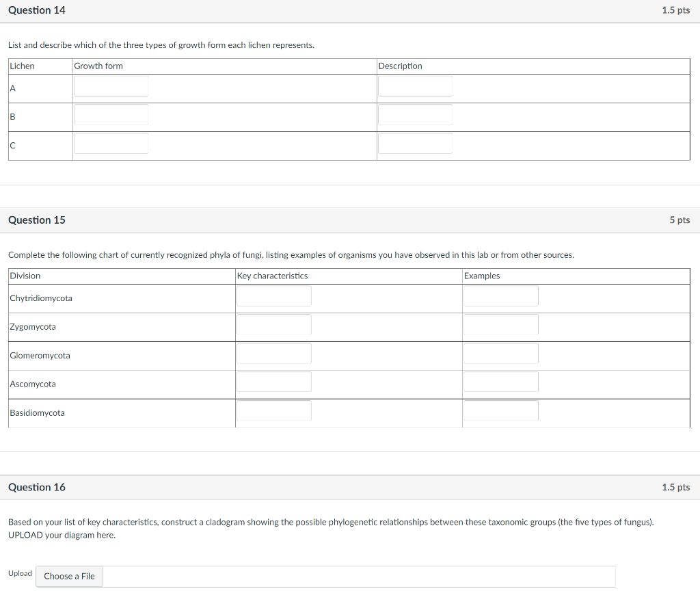The width and height of the screenshot is (700, 604).
Task: Click the Description column header
Action: [x=533, y=66]
